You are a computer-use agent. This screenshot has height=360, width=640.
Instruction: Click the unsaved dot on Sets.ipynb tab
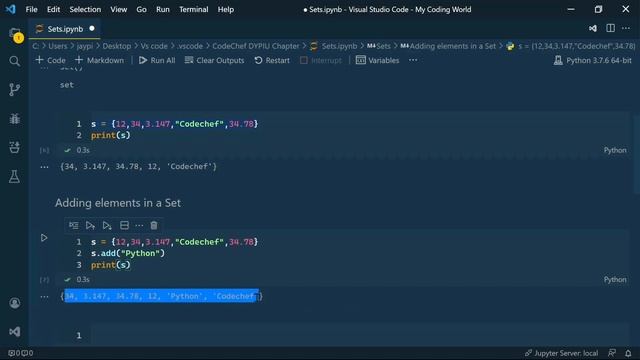pyautogui.click(x=92, y=28)
